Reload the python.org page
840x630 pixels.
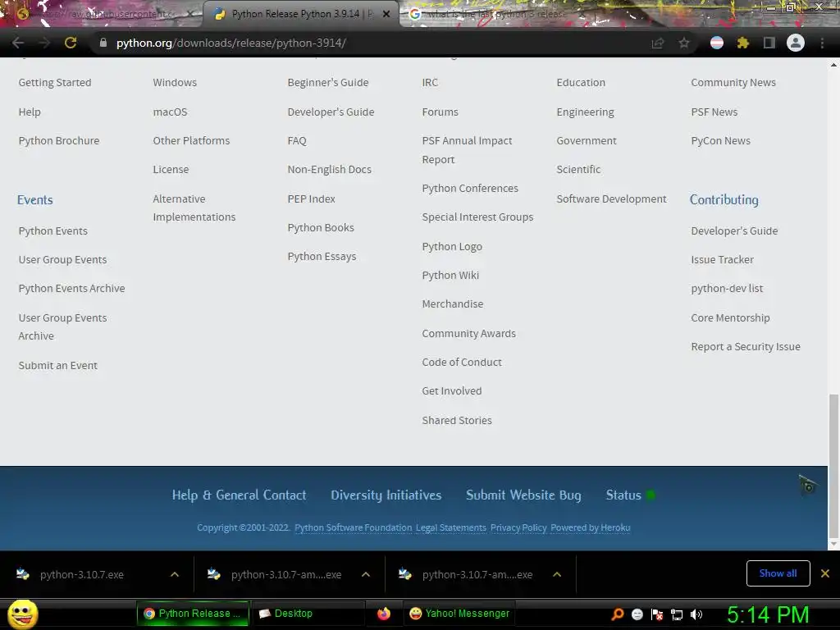point(71,43)
